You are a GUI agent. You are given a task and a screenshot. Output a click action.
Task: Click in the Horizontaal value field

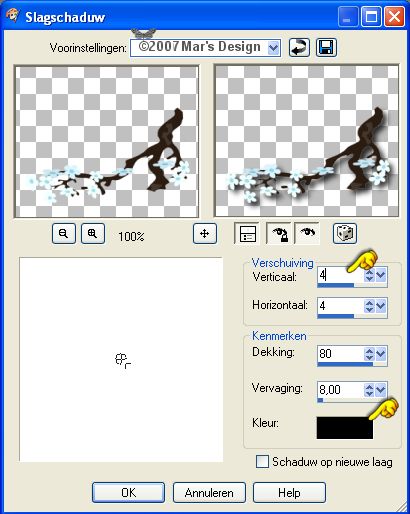[x=340, y=306]
